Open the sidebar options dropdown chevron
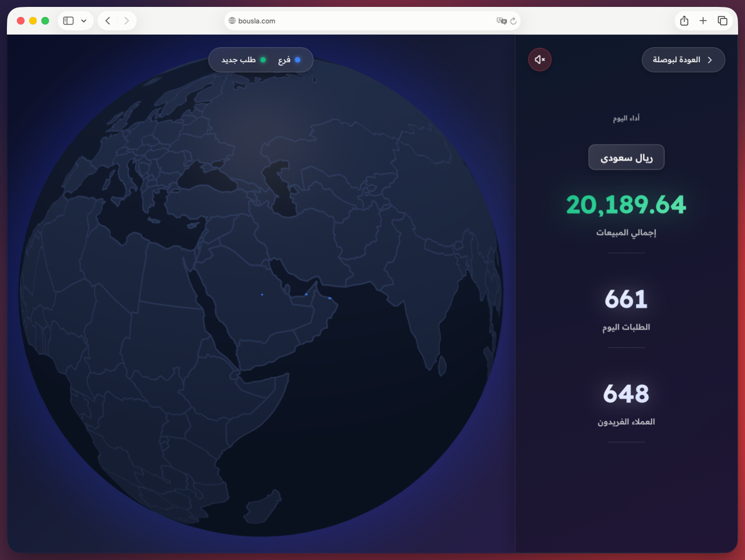Viewport: 745px width, 560px height. point(84,21)
